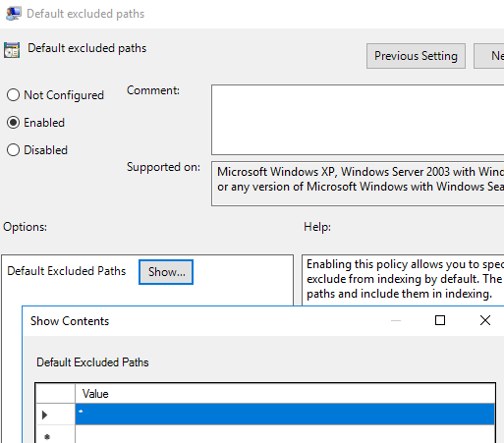Click the Supported on text box
Screen dimensions: 504x443
tap(358, 184)
